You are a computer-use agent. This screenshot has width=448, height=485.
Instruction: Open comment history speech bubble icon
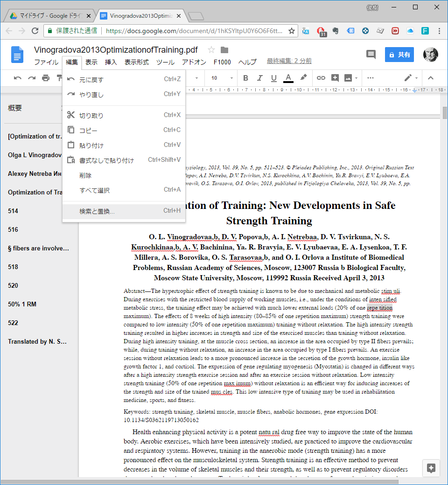pos(371,55)
